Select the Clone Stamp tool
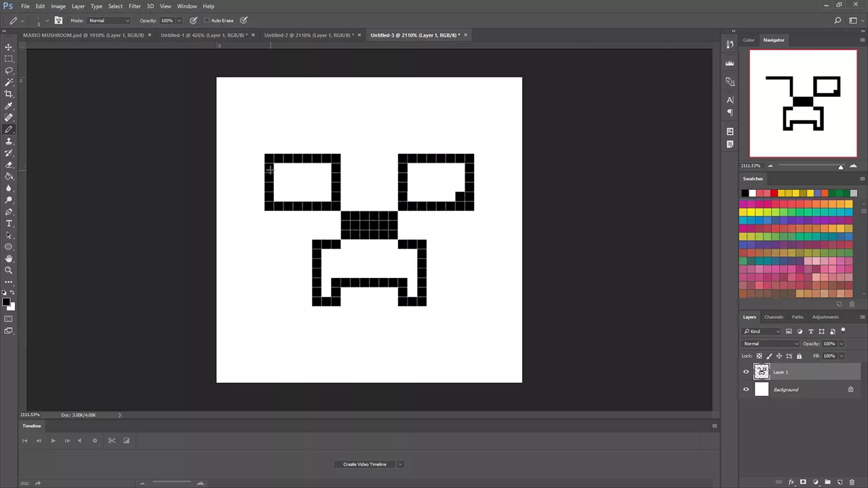Screen dimensions: 868x488 coord(9,141)
